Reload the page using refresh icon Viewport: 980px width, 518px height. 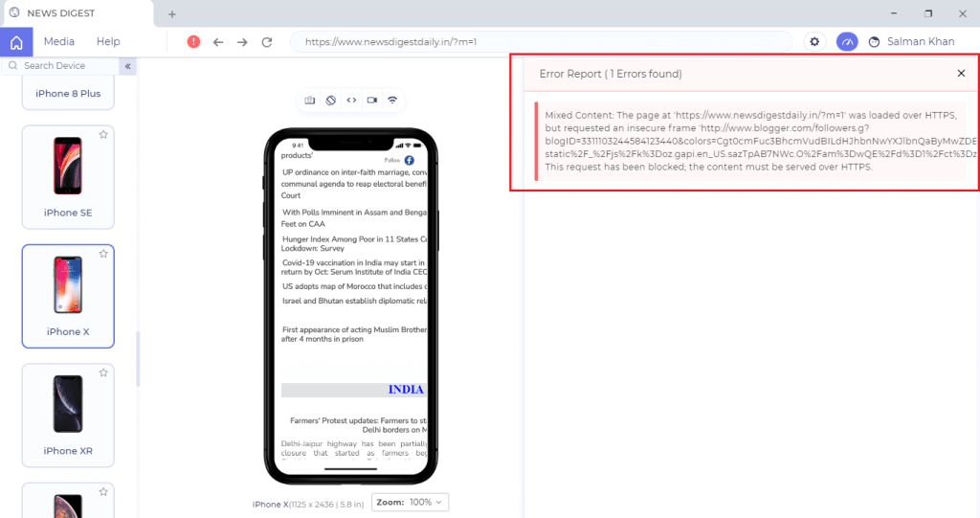tap(267, 42)
